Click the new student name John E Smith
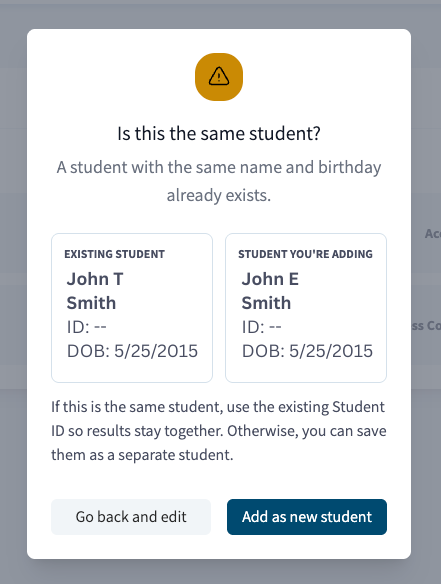Image resolution: width=441 pixels, height=584 pixels. [270, 291]
